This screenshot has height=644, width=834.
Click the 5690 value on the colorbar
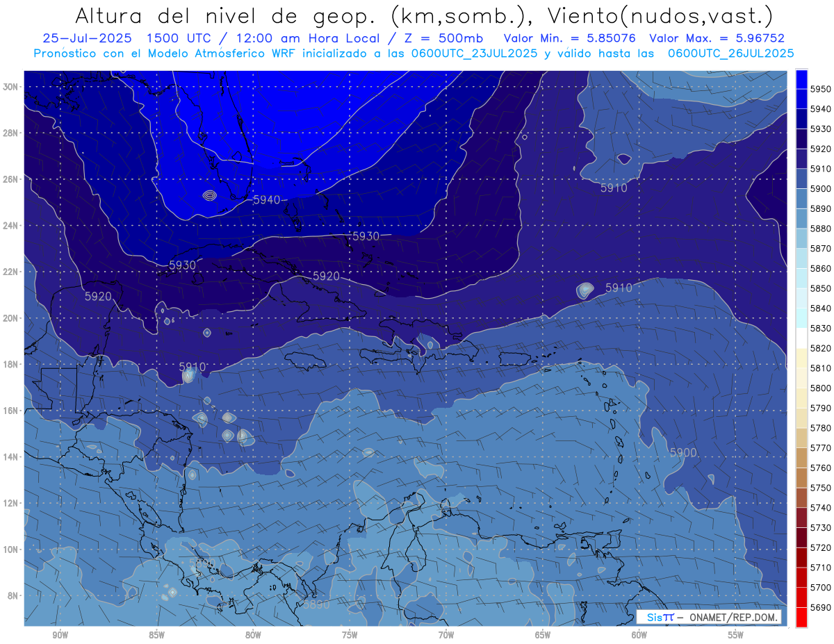[x=821, y=607]
